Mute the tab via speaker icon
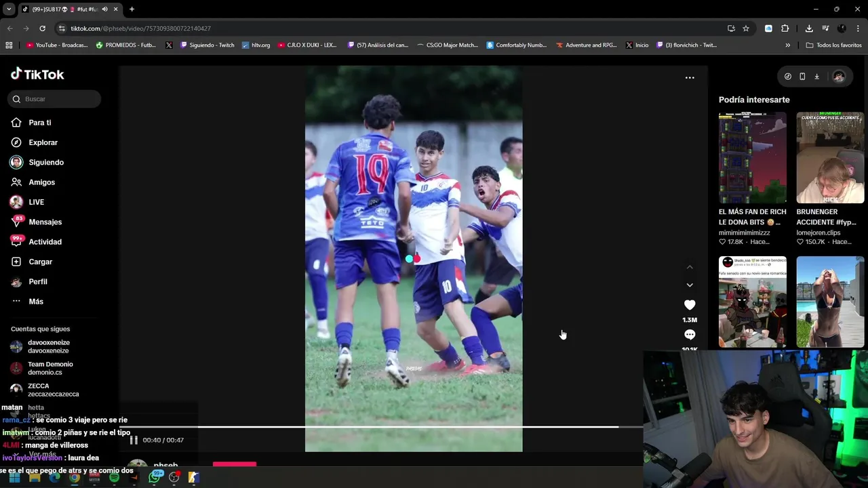 (104, 9)
